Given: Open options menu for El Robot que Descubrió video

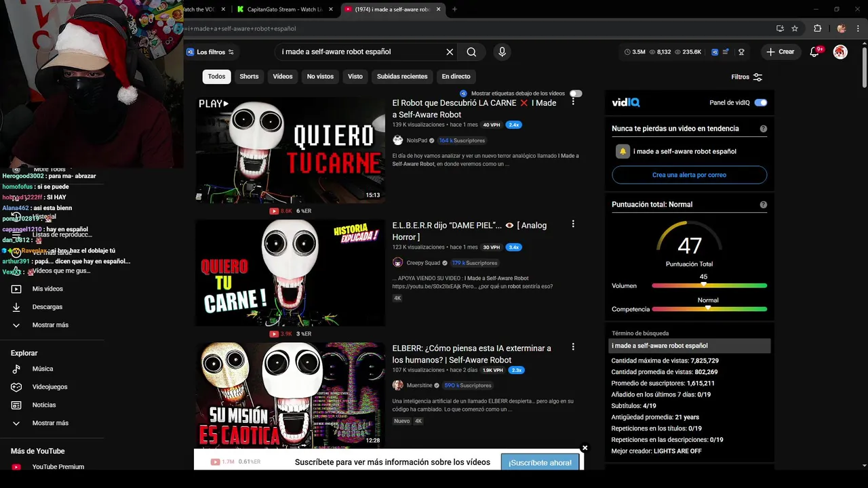Looking at the screenshot, I should [x=573, y=101].
